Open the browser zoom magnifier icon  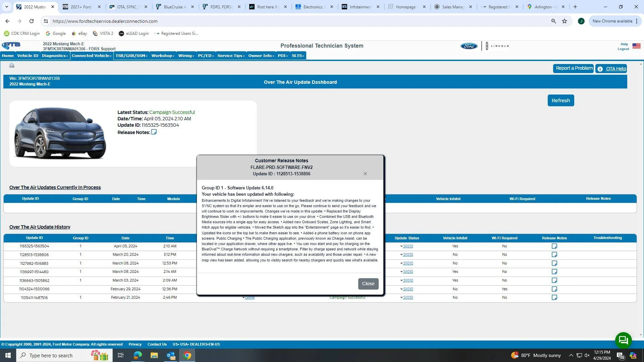pos(553,21)
